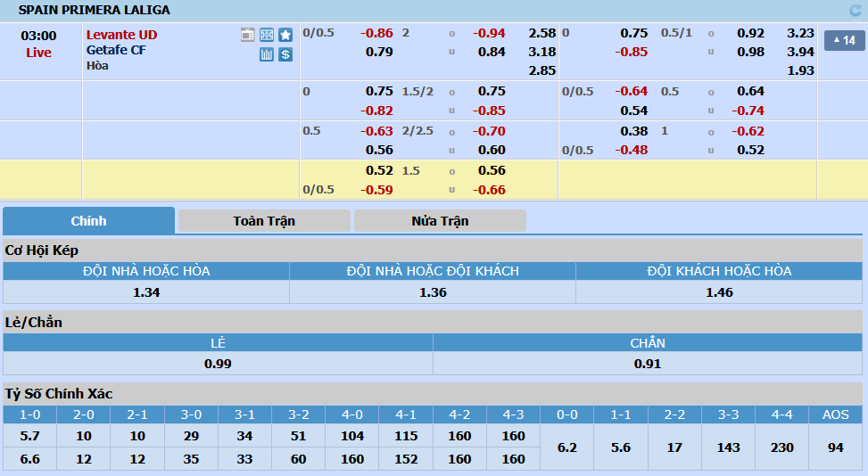Switch to the Toàn Trận tab

[x=264, y=221]
